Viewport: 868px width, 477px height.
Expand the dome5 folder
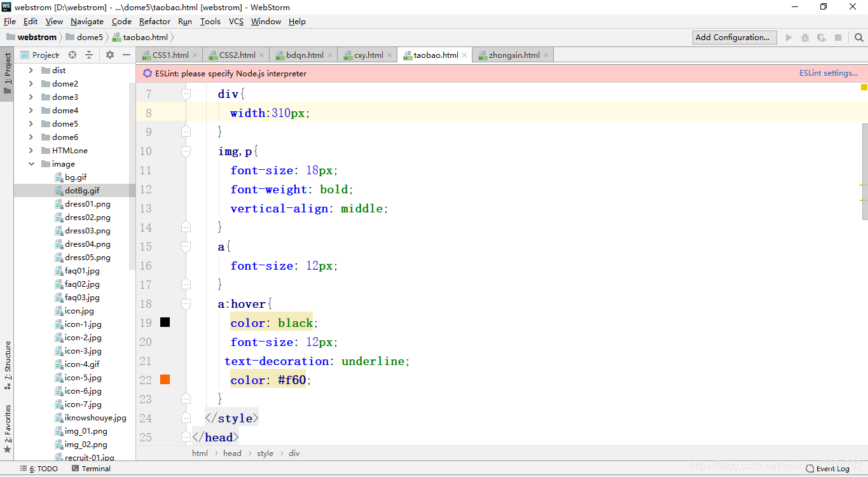31,124
